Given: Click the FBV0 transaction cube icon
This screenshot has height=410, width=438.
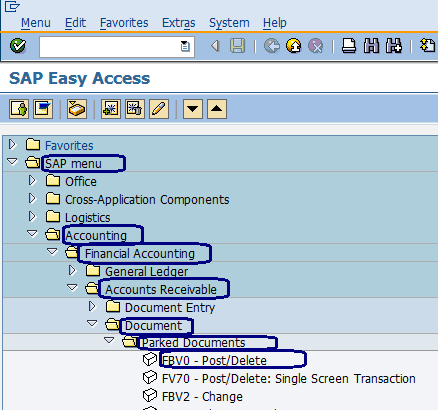Looking at the screenshot, I should [x=150, y=359].
